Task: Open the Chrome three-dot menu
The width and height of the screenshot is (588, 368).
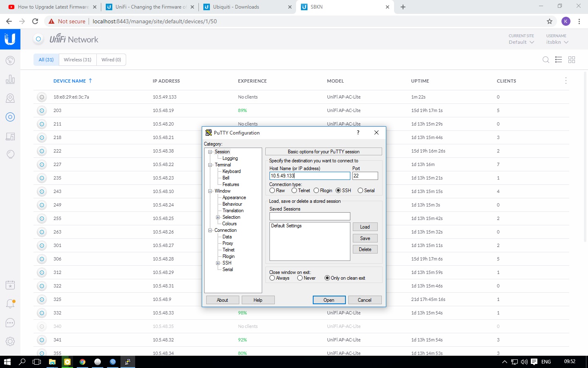Action: pos(579,21)
